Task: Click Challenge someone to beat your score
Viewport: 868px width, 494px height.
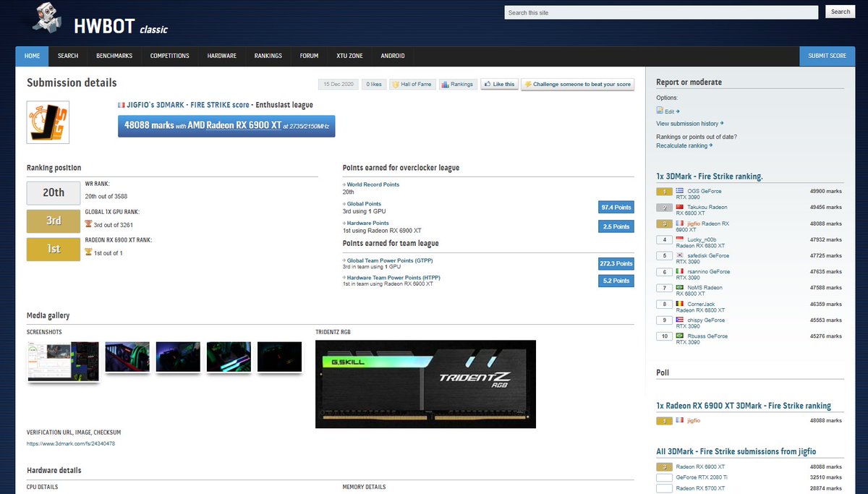Action: coord(577,84)
